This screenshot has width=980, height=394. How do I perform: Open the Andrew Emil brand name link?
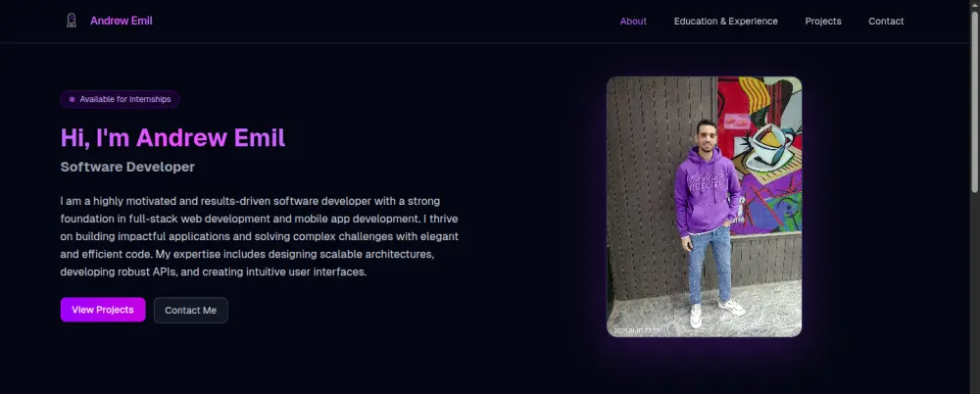pos(122,21)
